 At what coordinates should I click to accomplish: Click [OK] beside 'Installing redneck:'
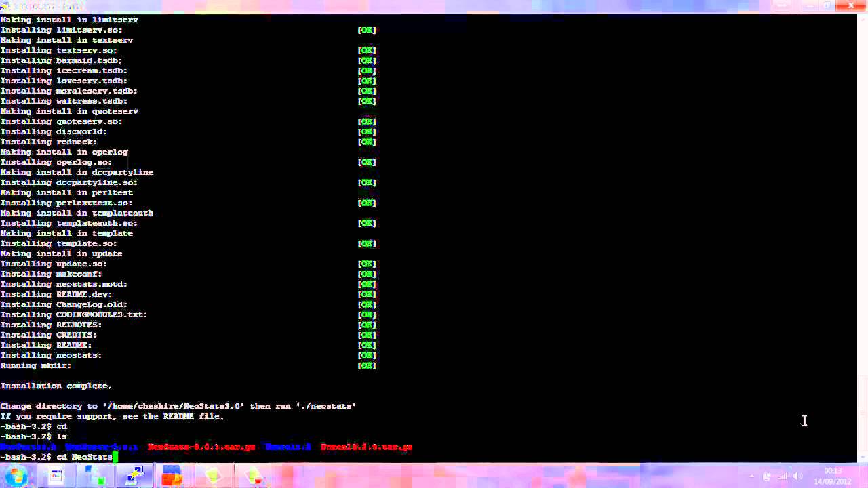click(x=367, y=142)
